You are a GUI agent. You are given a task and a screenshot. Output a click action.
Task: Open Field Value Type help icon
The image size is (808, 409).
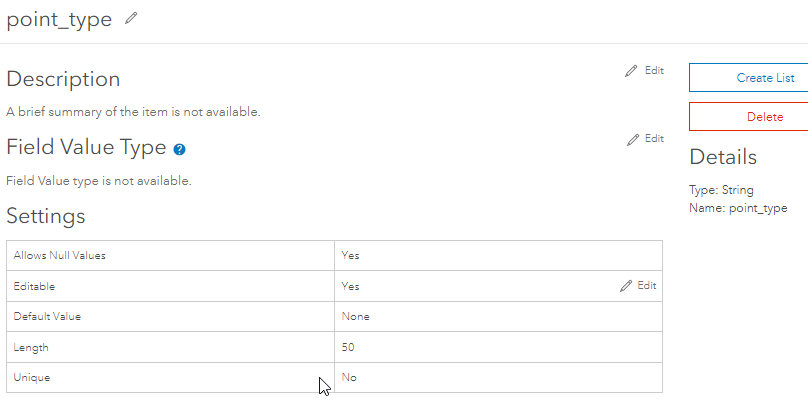click(179, 149)
